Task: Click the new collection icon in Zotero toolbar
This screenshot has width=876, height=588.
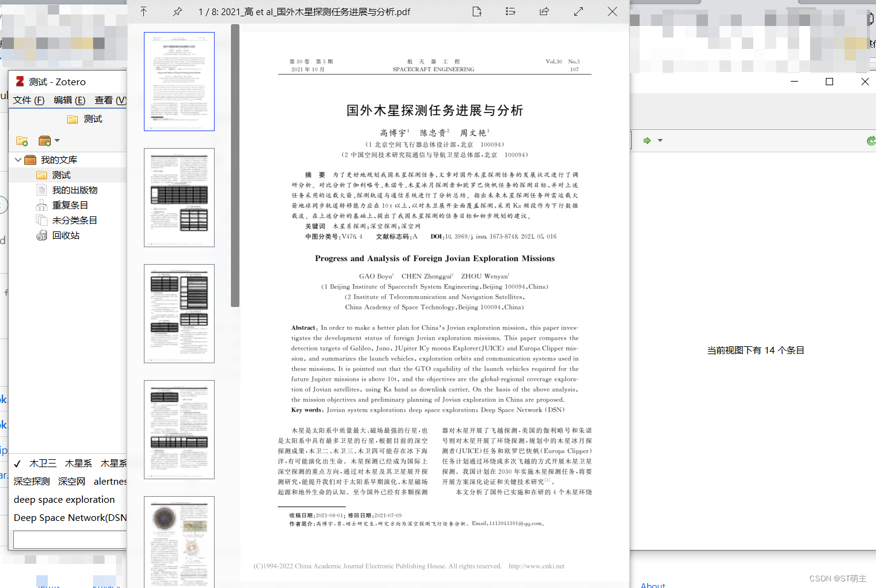Action: click(x=22, y=141)
